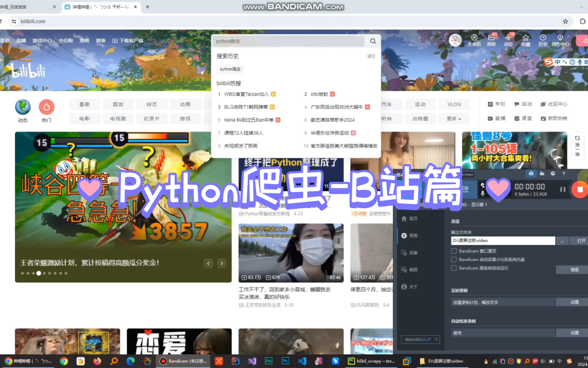
Task: Open hot search 'WBG官宣Tarzan加入'
Action: [x=246, y=94]
